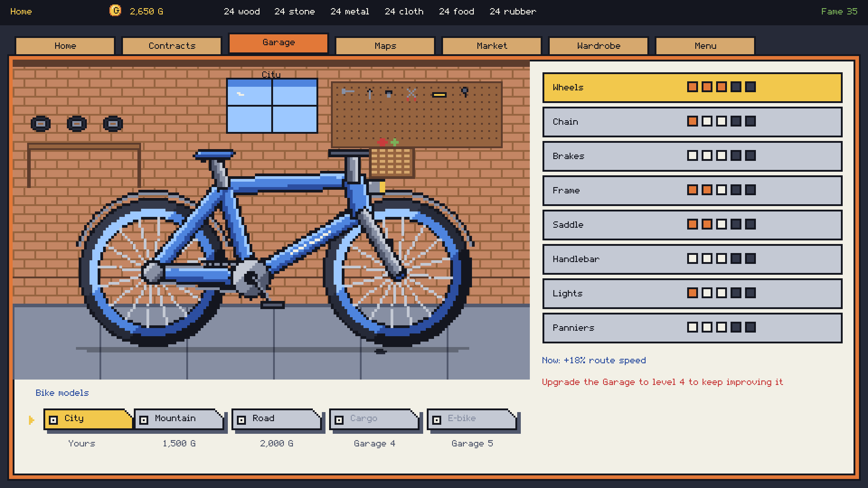Select the Handlebar upgrade row
Viewport: 868px width, 488px height.
[x=692, y=259]
